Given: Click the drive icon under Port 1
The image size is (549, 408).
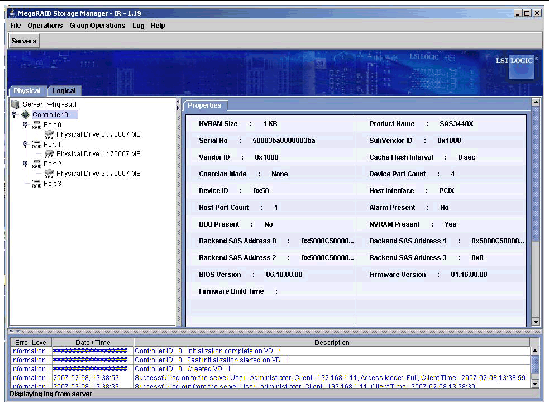Looking at the screenshot, I should click(x=49, y=154).
